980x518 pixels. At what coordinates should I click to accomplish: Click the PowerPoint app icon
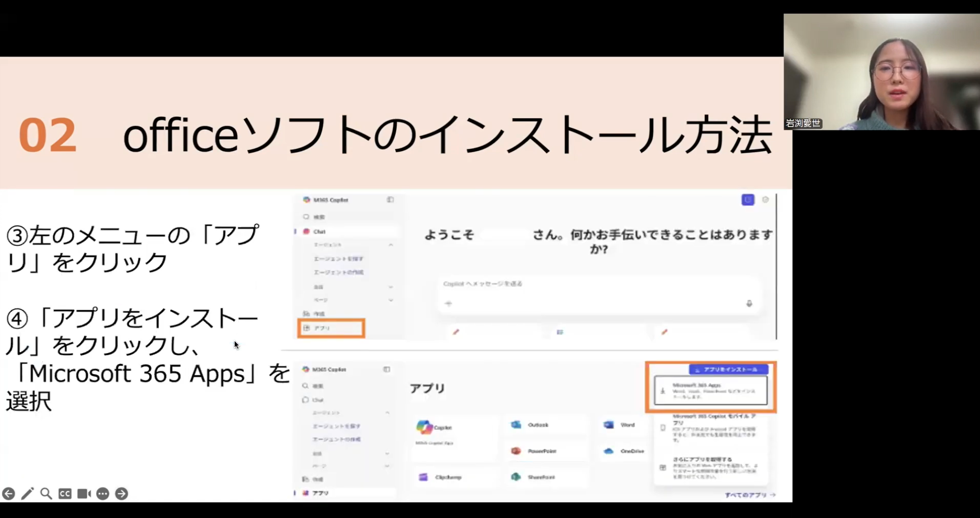(x=516, y=451)
